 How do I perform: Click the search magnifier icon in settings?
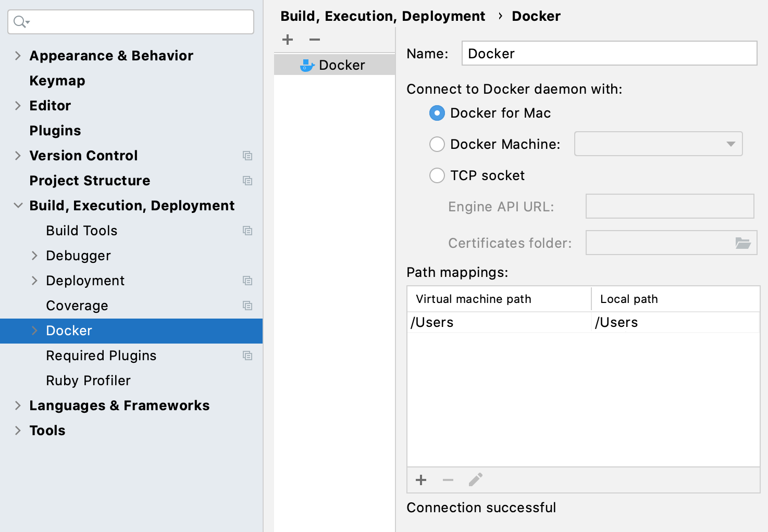(x=21, y=22)
